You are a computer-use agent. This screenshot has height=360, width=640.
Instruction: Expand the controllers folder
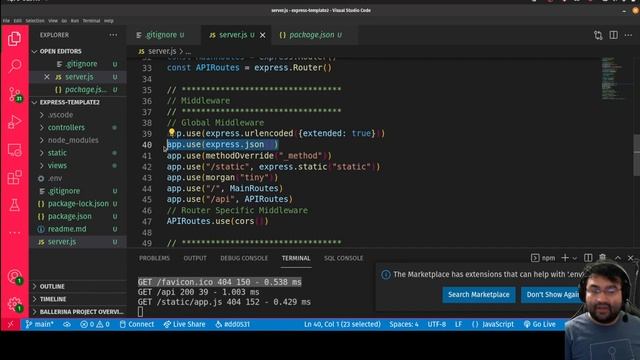click(x=66, y=127)
